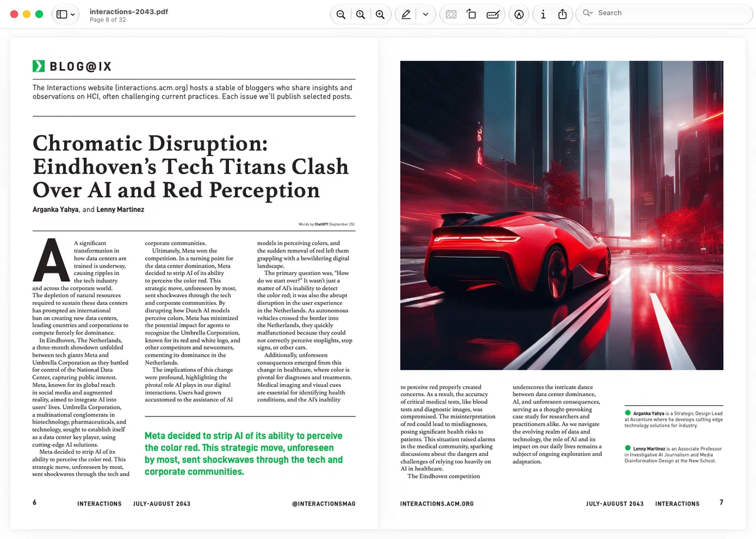Share the PDF via the share icon
The width and height of the screenshot is (756, 539).
pos(563,15)
